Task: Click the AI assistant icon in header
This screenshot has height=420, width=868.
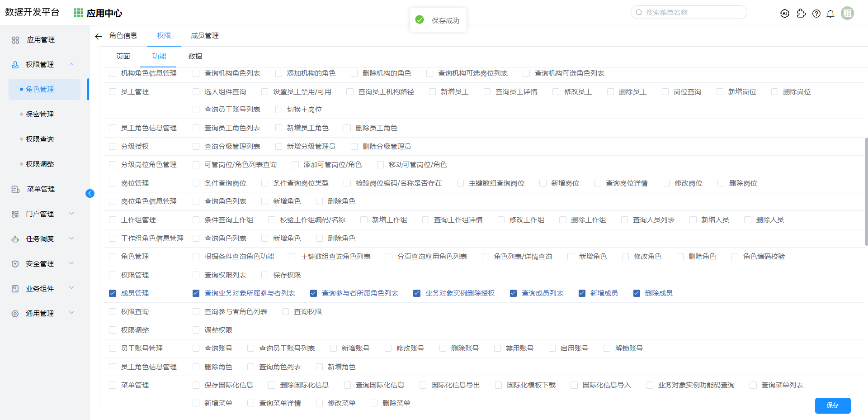Action: [x=784, y=14]
